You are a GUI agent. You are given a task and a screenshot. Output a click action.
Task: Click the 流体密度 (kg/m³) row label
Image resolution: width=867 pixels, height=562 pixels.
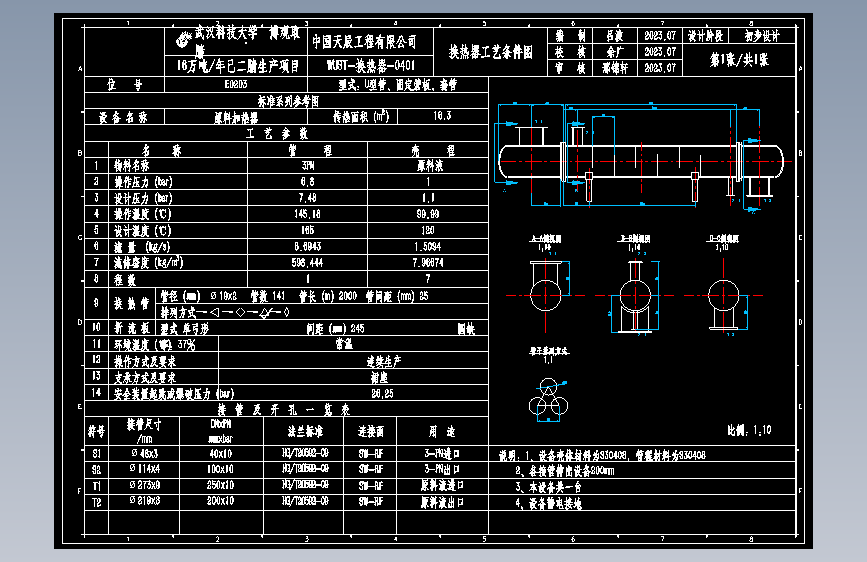[x=148, y=263]
